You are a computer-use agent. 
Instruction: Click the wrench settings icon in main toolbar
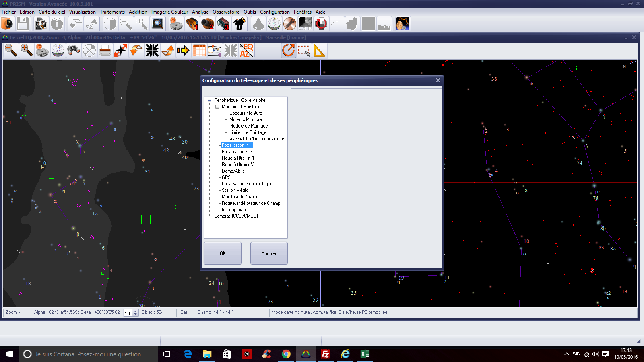point(290,24)
